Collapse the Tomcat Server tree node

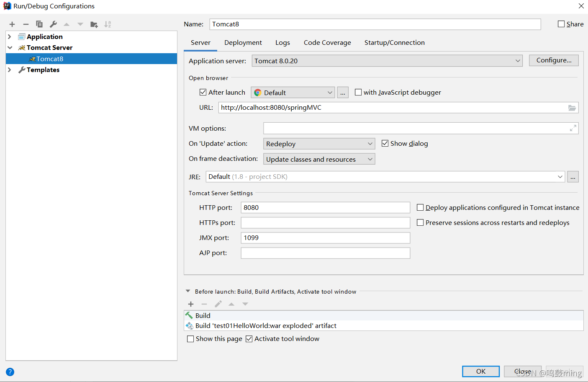(10, 48)
